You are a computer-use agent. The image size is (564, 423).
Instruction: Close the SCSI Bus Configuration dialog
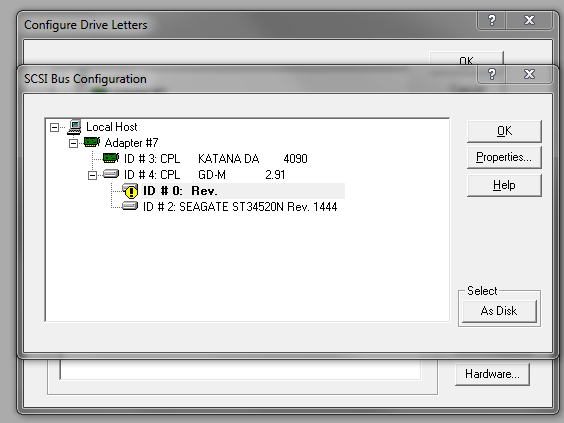click(529, 74)
